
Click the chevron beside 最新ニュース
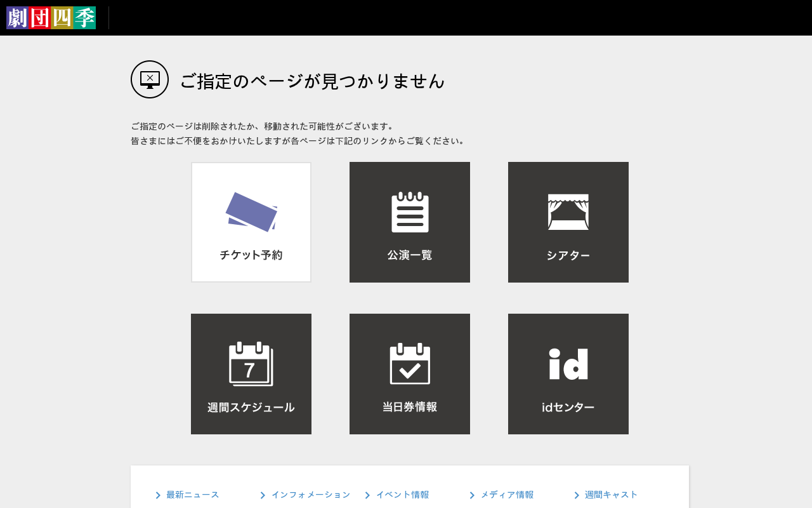pyautogui.click(x=158, y=495)
